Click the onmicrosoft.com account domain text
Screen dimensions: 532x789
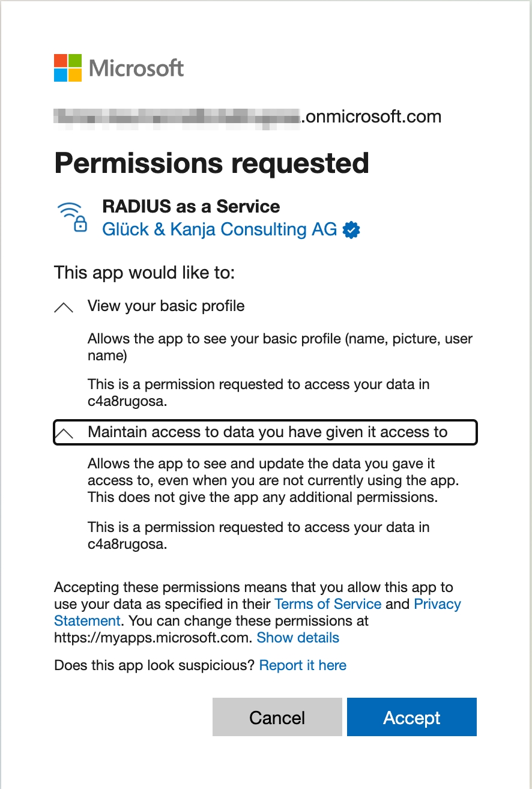pos(372,116)
